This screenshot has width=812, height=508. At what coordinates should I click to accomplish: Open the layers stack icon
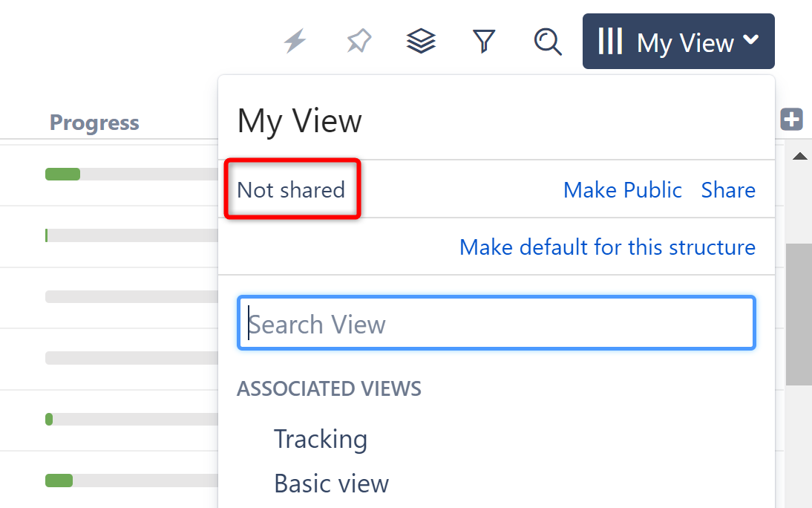tap(421, 42)
